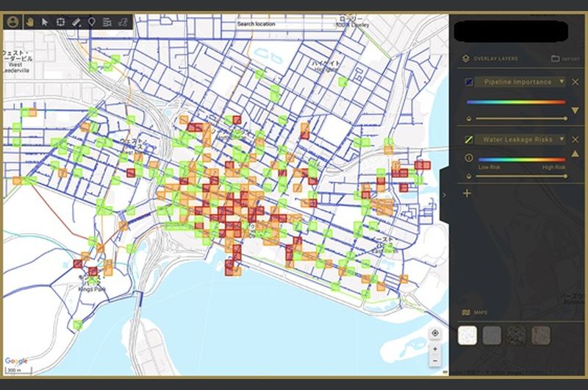
Task: Click the Maps heading text
Action: (481, 313)
